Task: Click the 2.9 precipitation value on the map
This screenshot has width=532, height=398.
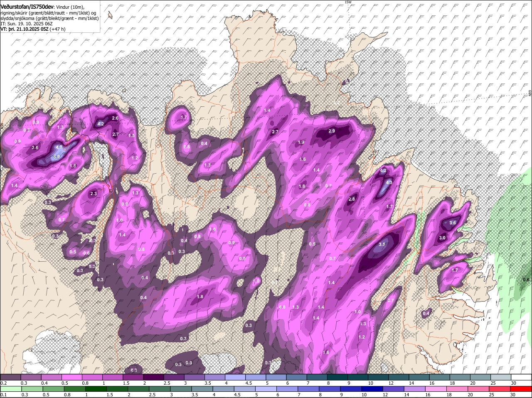Action: coord(332,131)
